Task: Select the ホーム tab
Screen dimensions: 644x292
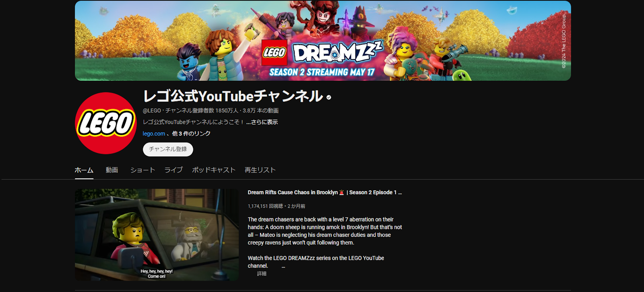Action: 84,170
